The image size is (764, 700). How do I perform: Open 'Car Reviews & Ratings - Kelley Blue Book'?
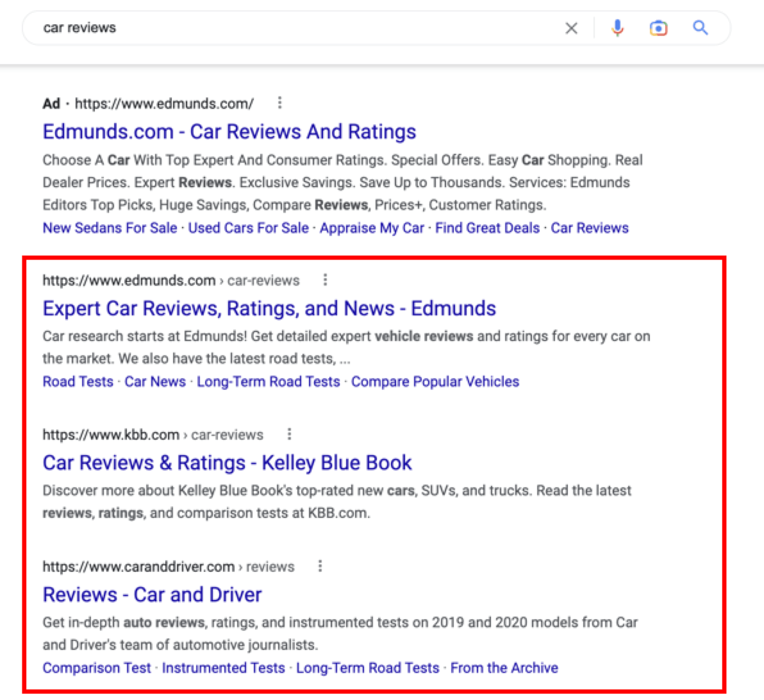click(x=227, y=463)
